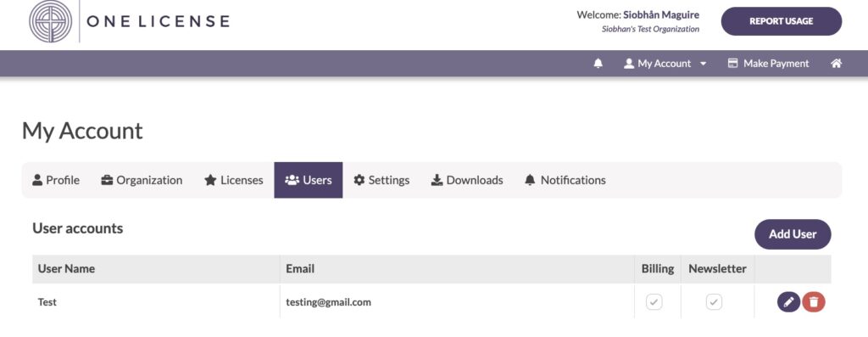The width and height of the screenshot is (868, 337).
Task: Select the Licenses tab
Action: coord(234,180)
